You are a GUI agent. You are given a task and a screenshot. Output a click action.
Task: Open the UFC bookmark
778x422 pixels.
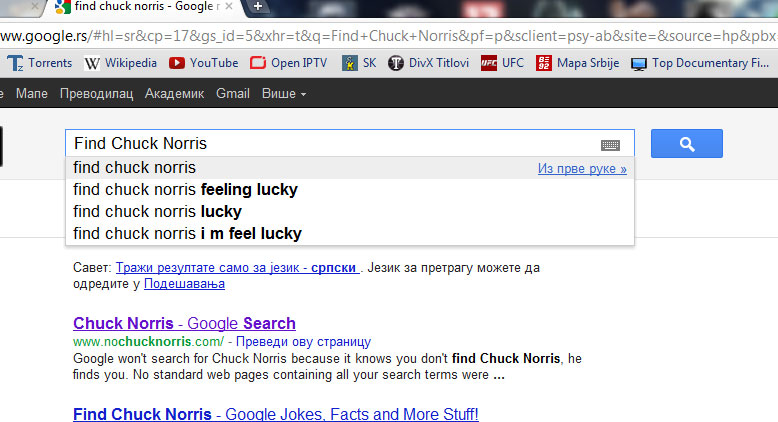tap(502, 63)
